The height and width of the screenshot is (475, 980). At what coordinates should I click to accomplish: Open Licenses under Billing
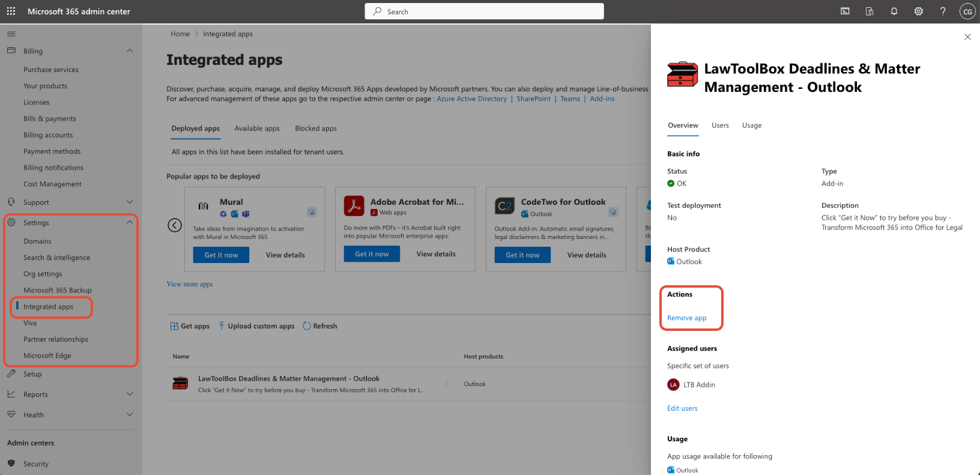pos(37,103)
